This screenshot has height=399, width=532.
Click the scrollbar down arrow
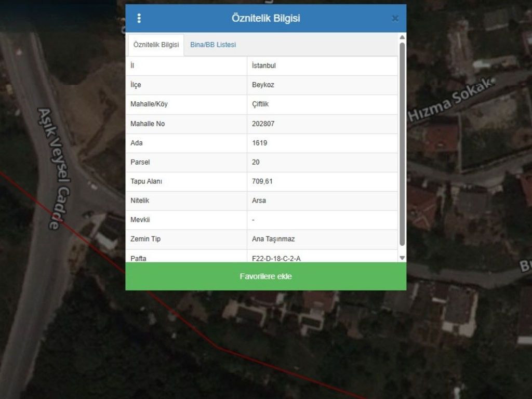click(402, 258)
